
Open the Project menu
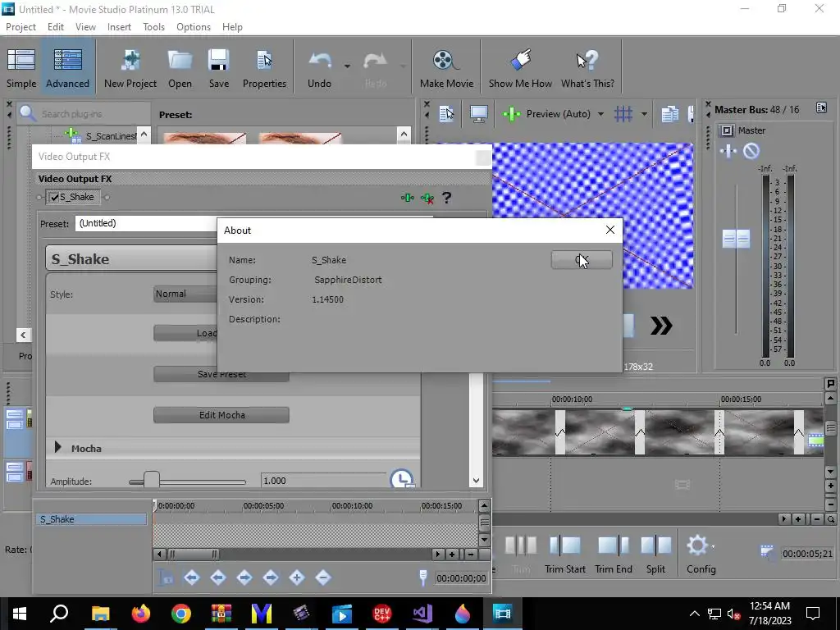(21, 27)
